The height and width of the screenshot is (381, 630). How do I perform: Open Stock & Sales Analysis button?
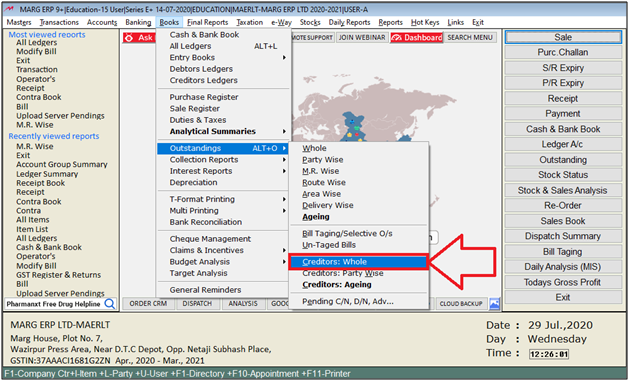563,190
